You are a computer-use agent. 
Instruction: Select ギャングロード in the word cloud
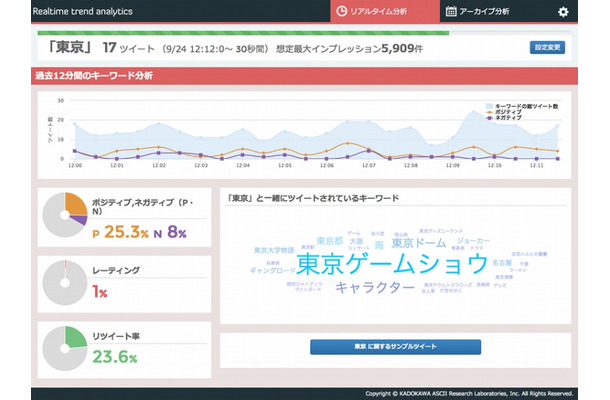tap(273, 270)
